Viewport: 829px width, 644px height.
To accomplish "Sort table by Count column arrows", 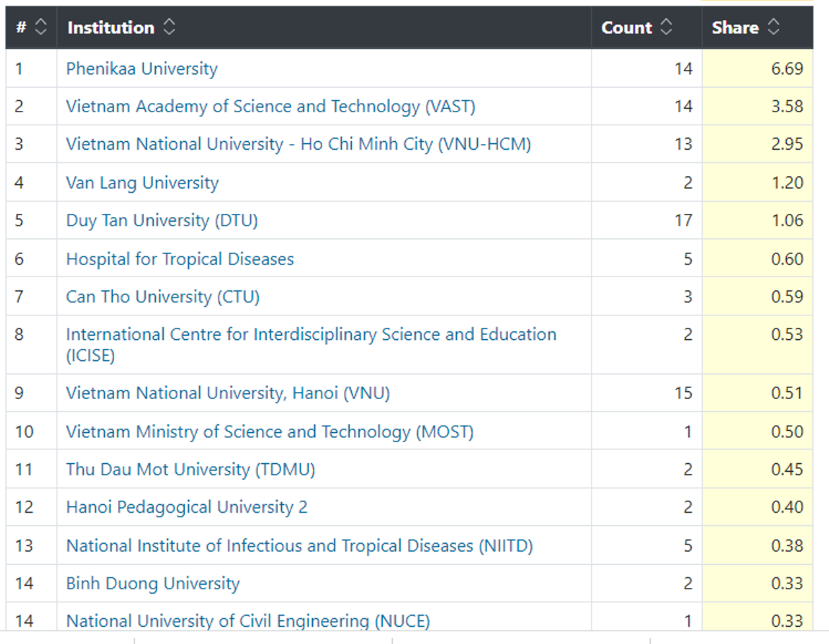I will click(x=667, y=27).
